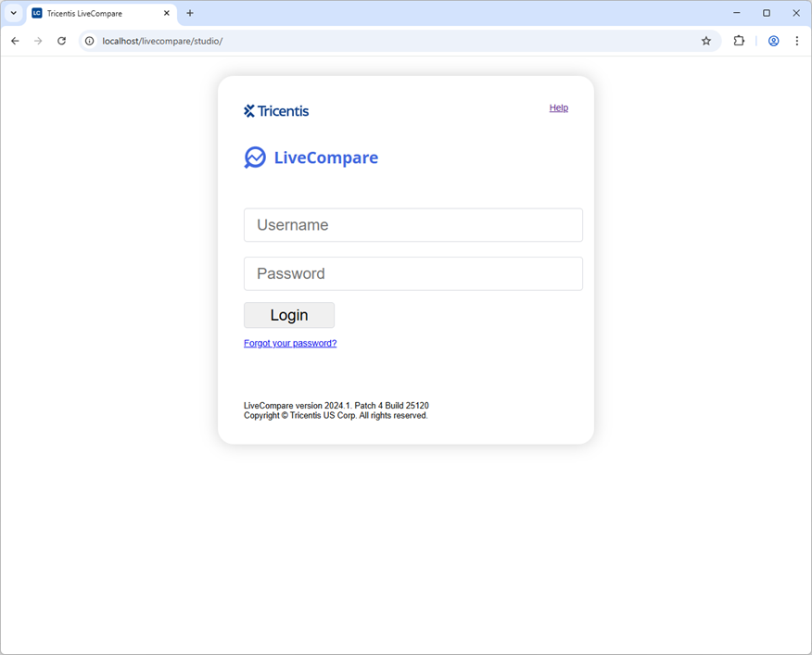The image size is (812, 655).
Task: Click the forward navigation arrow
Action: click(37, 41)
